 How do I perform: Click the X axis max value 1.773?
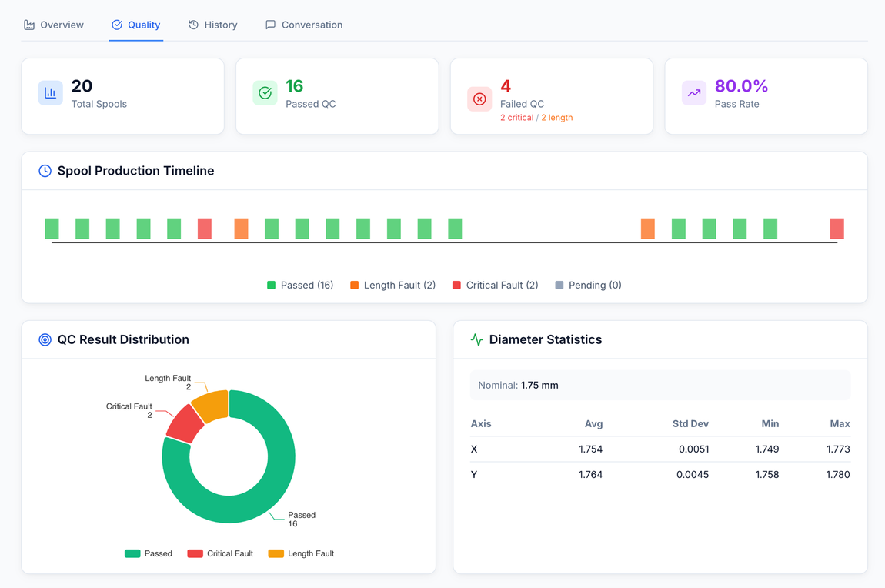coord(838,449)
